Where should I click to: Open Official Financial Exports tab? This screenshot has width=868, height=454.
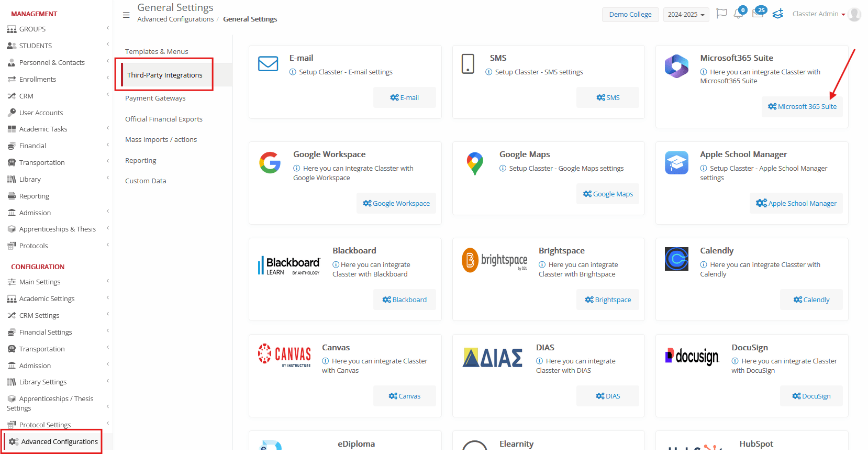164,119
